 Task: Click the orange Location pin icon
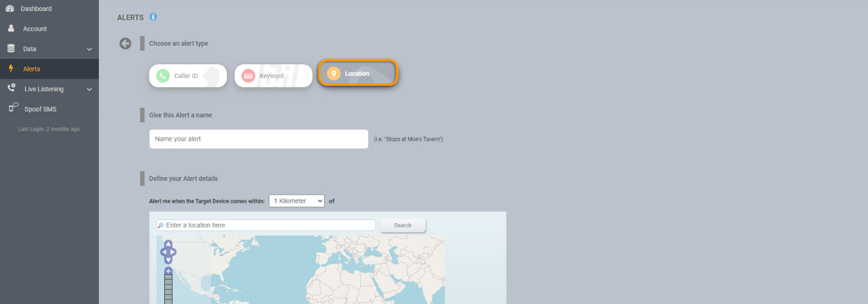[333, 73]
